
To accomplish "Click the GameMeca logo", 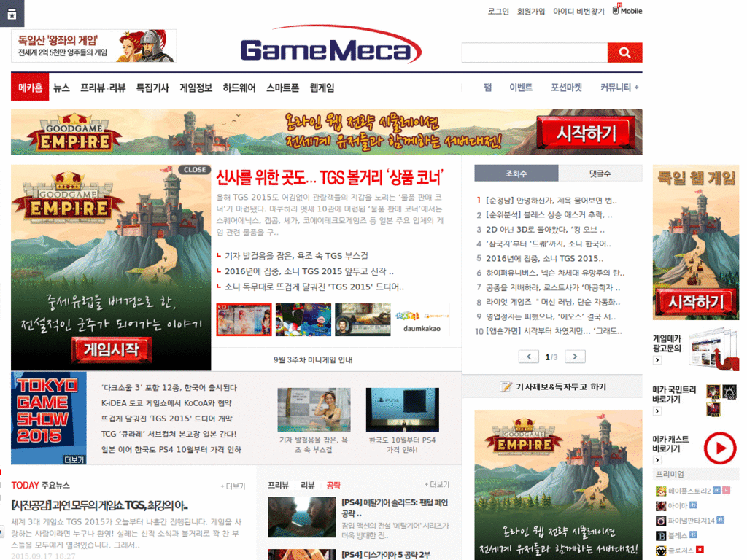I will point(330,44).
